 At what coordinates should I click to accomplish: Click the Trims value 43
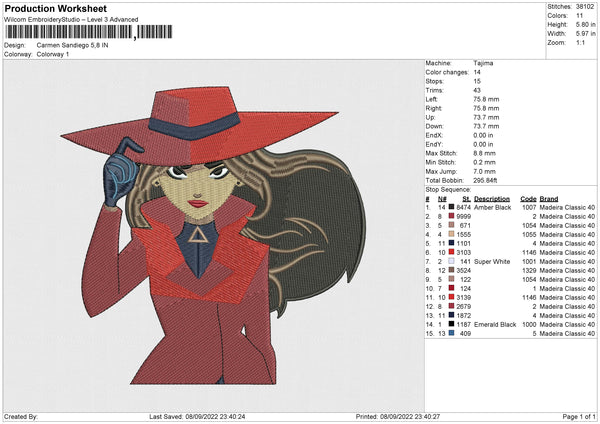click(x=477, y=90)
